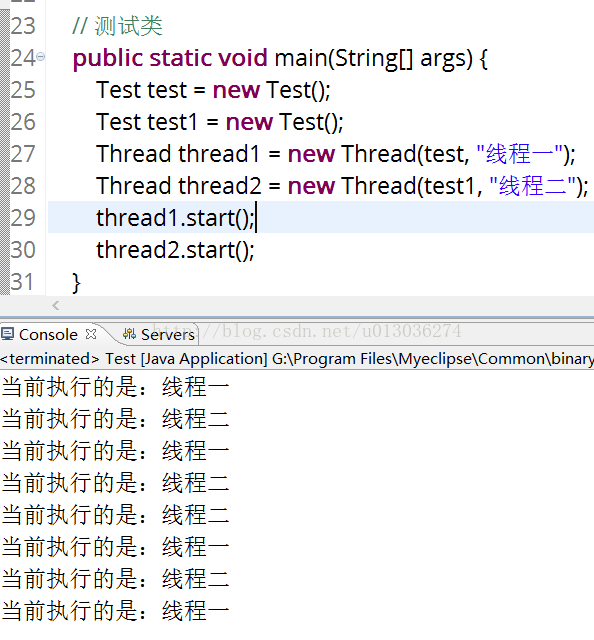594x640 pixels.
Task: Click line number 31 in gutter
Action: point(22,282)
